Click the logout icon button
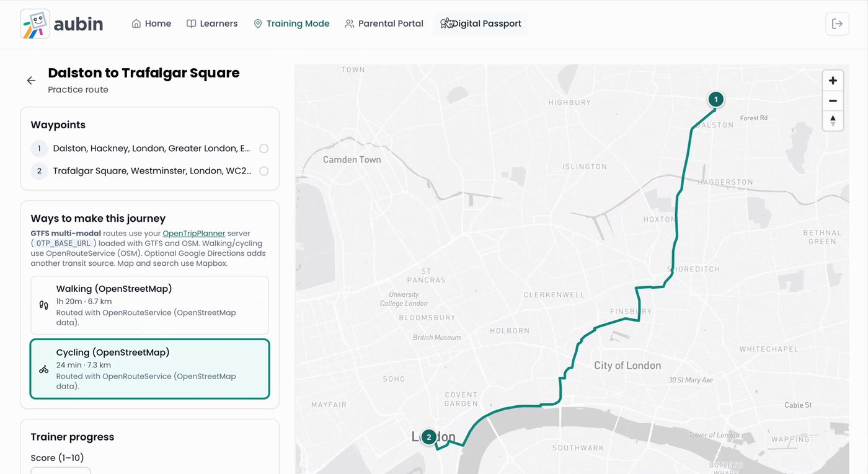The image size is (868, 474). 837,24
